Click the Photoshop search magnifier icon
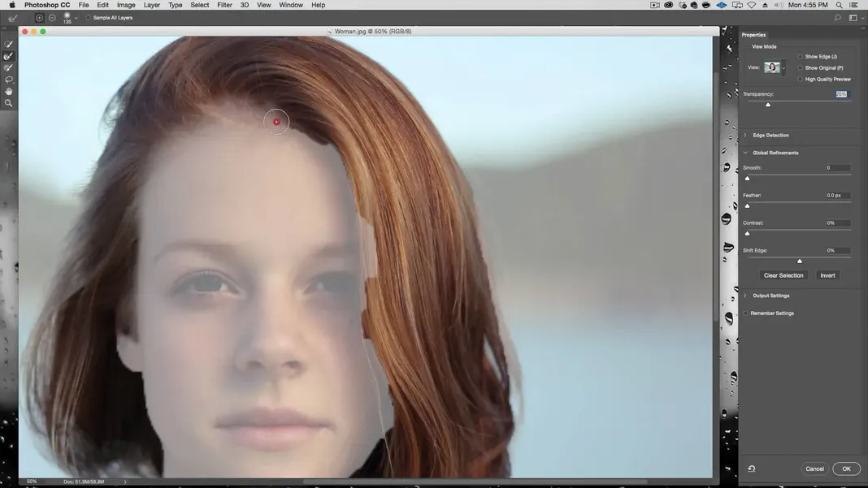The width and height of the screenshot is (868, 488). click(x=838, y=18)
